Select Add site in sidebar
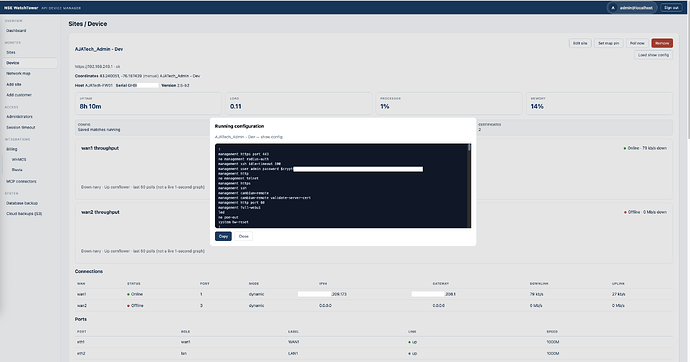This screenshot has height=362, width=690. (14, 84)
